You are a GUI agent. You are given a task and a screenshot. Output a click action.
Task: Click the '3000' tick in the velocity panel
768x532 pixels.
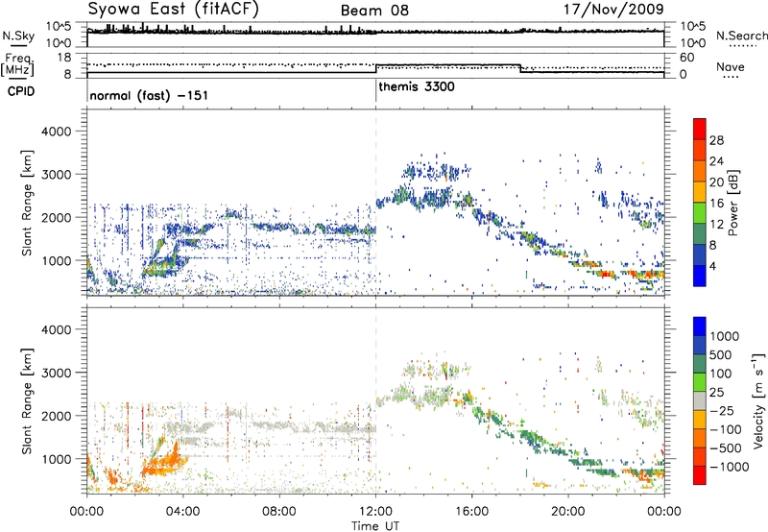point(56,373)
